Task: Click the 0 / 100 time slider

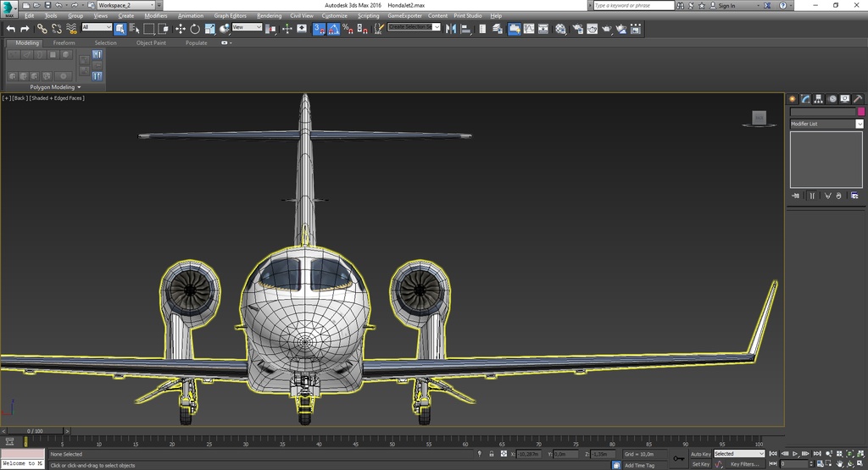Action: 35,431
